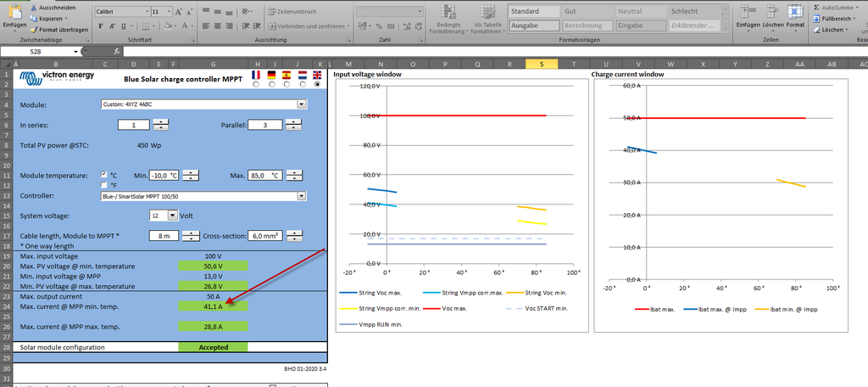Decrease font size with small A icon
Screen dimensions: 868x387
[189, 11]
